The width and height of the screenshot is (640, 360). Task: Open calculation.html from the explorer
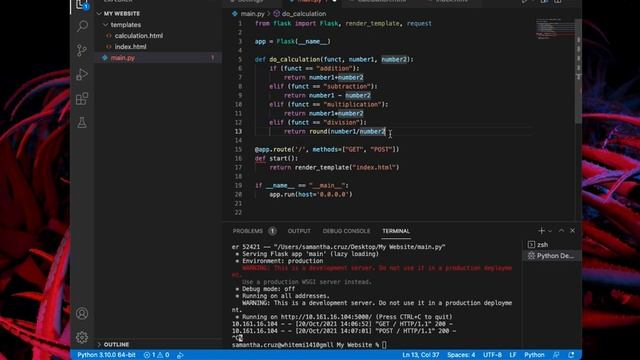[x=139, y=36]
